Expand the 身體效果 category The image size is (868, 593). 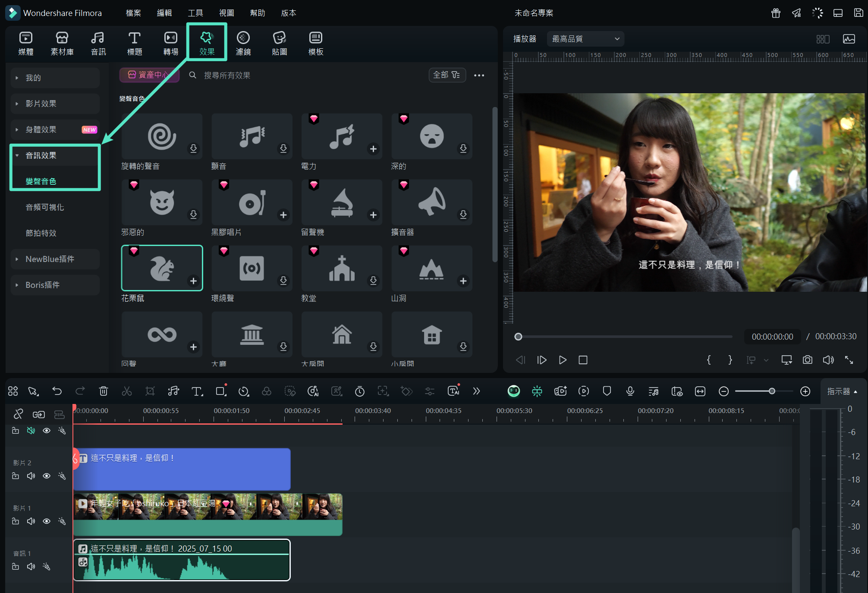[55, 129]
